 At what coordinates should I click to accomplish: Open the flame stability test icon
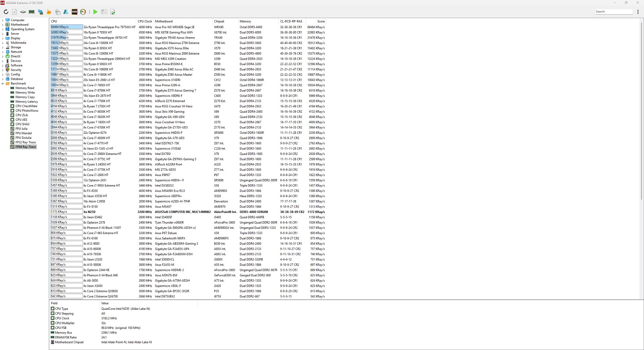[49, 12]
